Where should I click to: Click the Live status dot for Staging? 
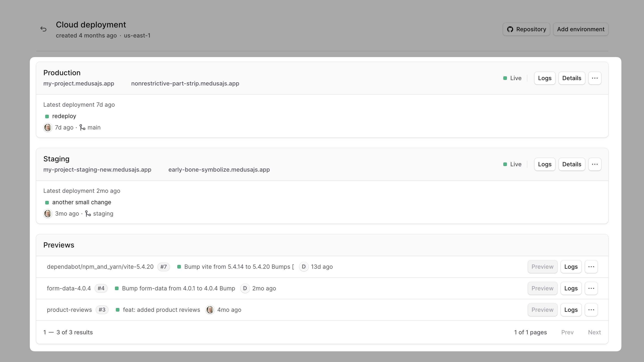505,164
